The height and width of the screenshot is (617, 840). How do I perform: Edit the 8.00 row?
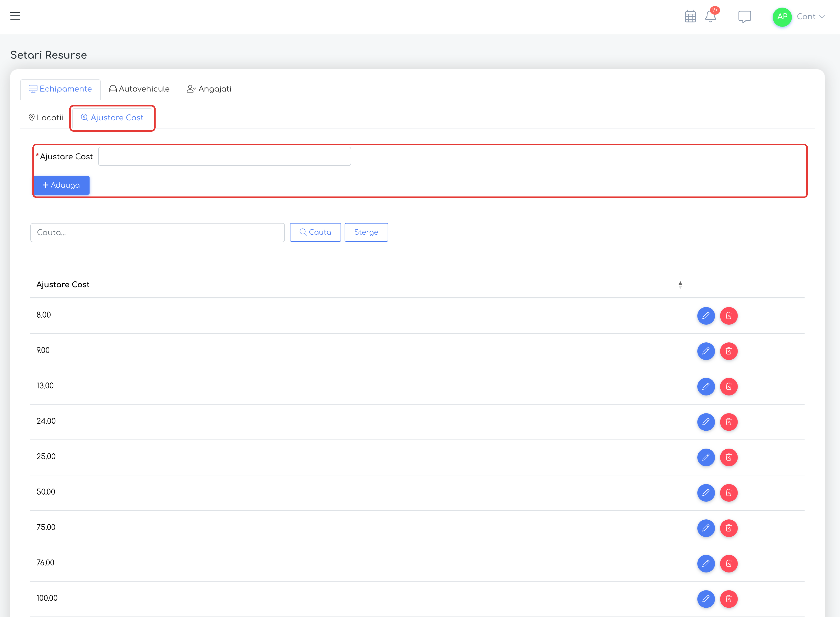(705, 316)
